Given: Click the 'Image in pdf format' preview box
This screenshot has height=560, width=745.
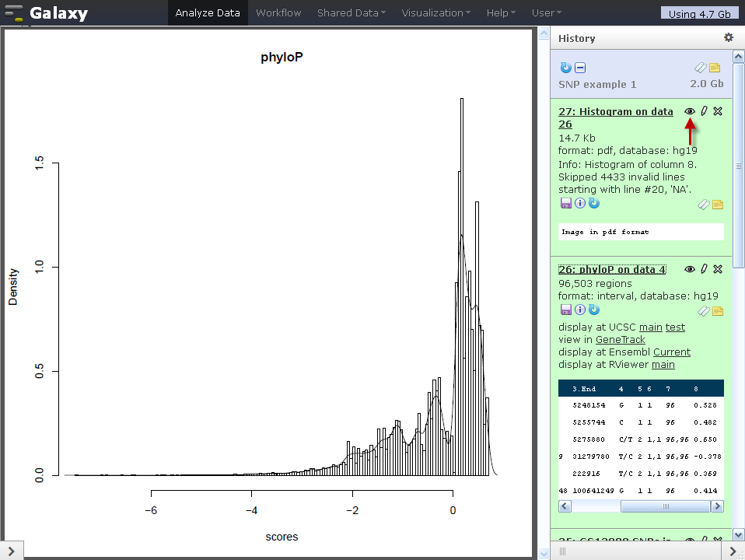Looking at the screenshot, I should point(641,232).
